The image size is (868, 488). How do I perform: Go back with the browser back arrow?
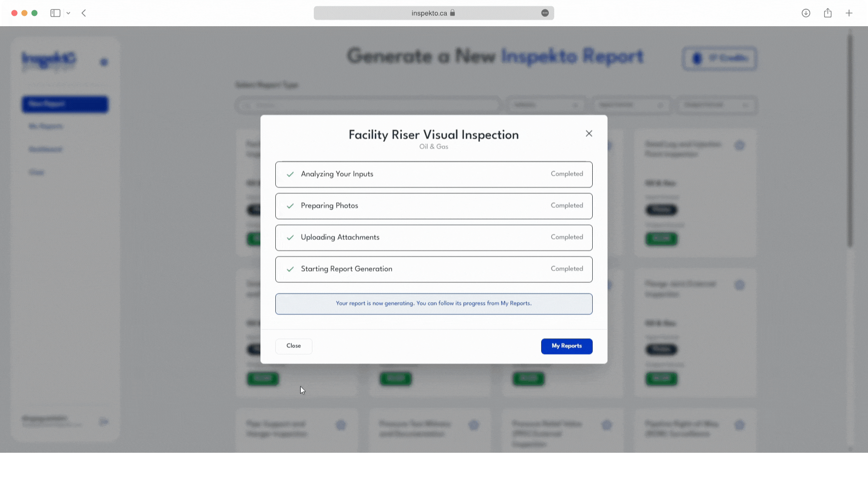pyautogui.click(x=84, y=13)
